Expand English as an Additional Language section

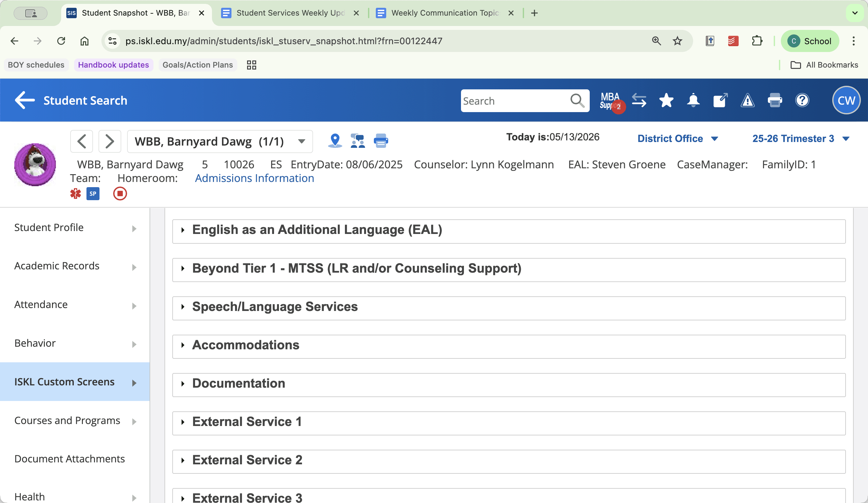pyautogui.click(x=509, y=231)
